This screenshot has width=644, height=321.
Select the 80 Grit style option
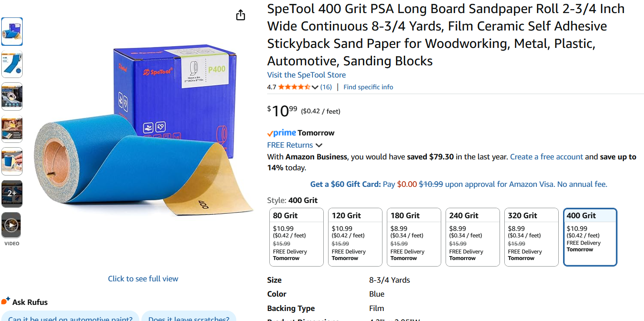tap(296, 237)
